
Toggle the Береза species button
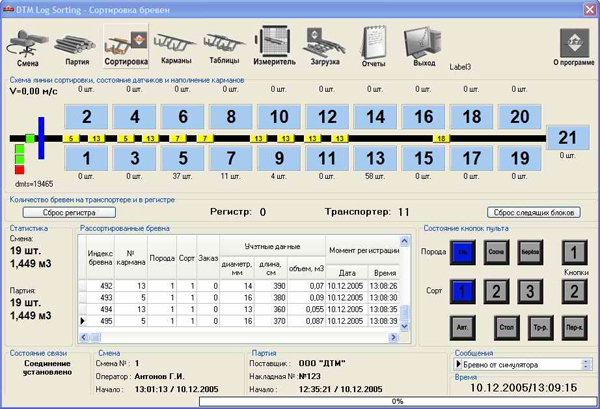tap(530, 252)
